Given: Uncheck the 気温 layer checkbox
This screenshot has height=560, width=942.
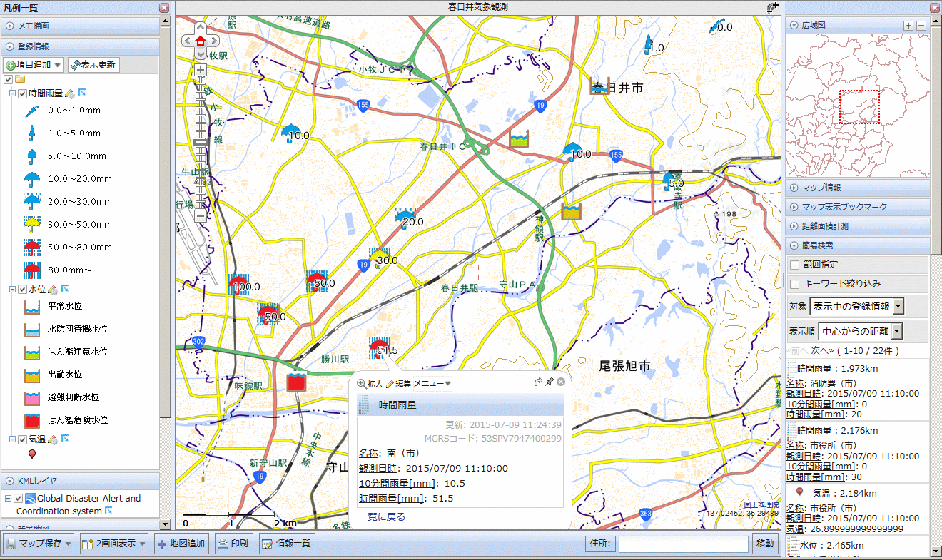Looking at the screenshot, I should [22, 439].
